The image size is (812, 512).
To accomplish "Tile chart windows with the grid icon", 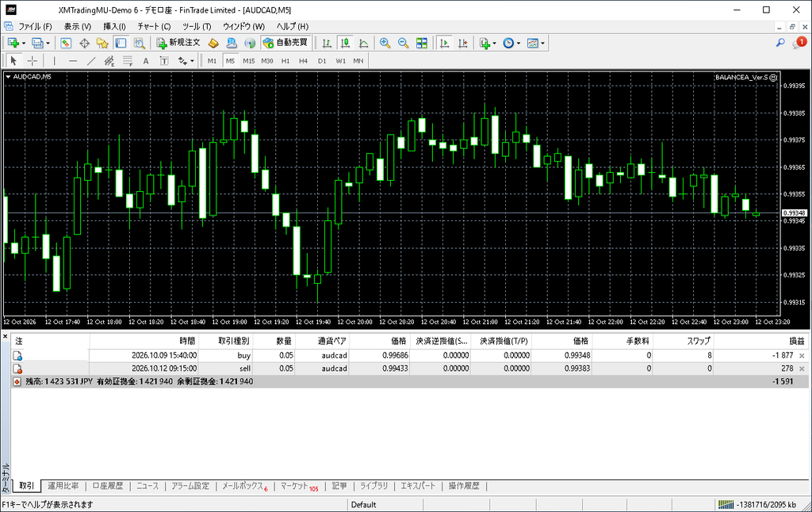I will point(422,44).
